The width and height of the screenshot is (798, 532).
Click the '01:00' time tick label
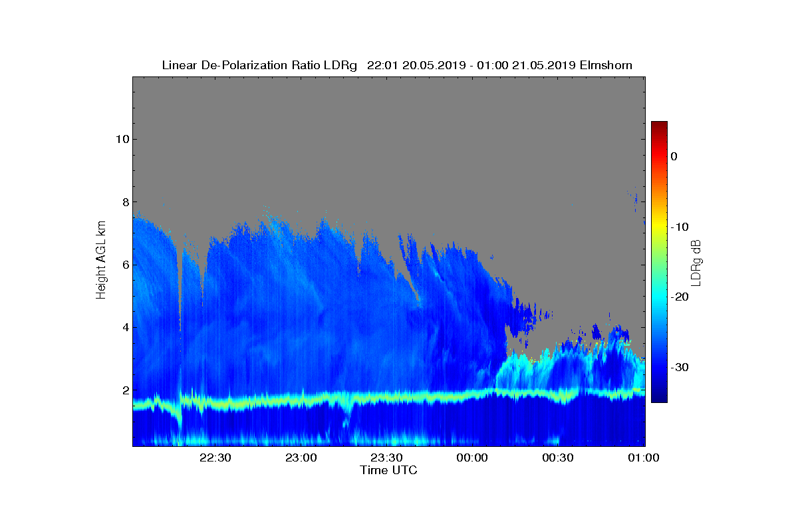(644, 458)
